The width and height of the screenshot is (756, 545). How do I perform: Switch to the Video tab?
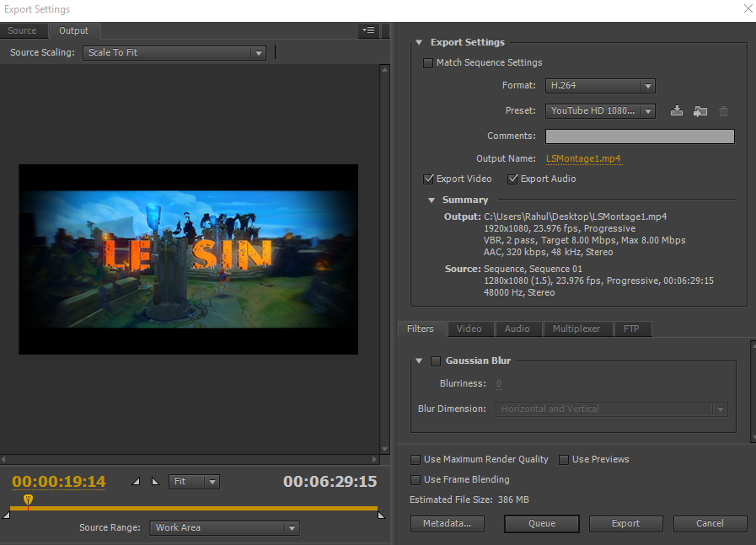[x=469, y=329]
